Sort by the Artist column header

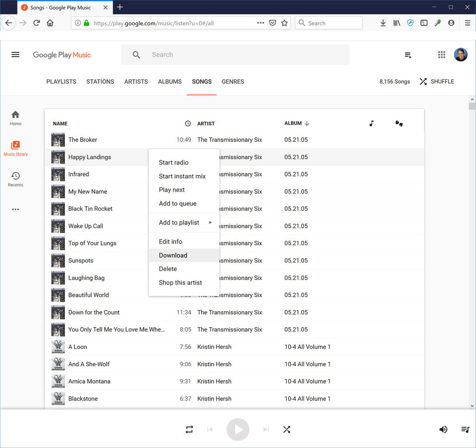pyautogui.click(x=206, y=124)
